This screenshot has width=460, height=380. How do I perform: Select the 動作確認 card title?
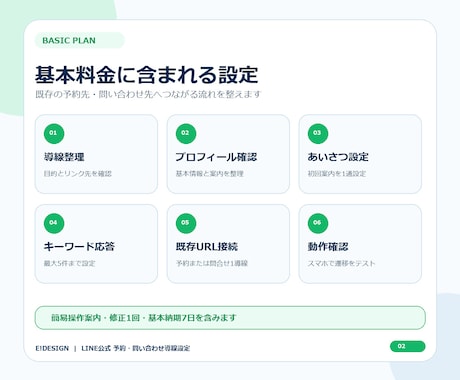click(328, 247)
